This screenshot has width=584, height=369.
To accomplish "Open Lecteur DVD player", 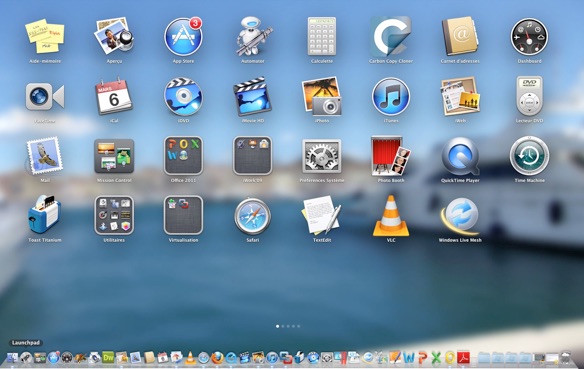I will [529, 96].
